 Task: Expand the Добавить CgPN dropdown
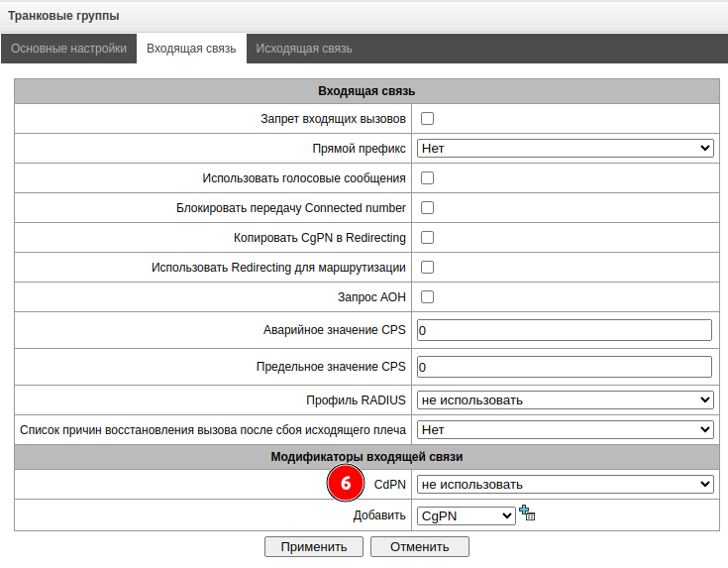[466, 514]
